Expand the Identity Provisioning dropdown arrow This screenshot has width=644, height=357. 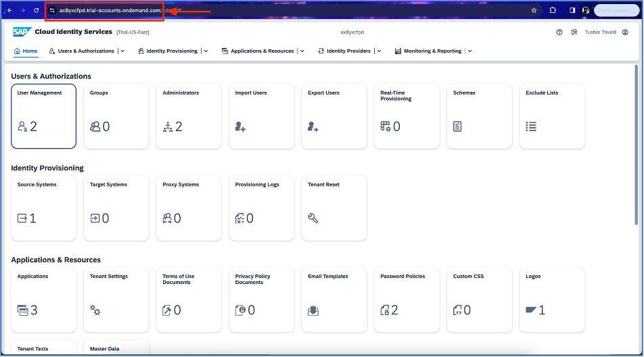[206, 51]
